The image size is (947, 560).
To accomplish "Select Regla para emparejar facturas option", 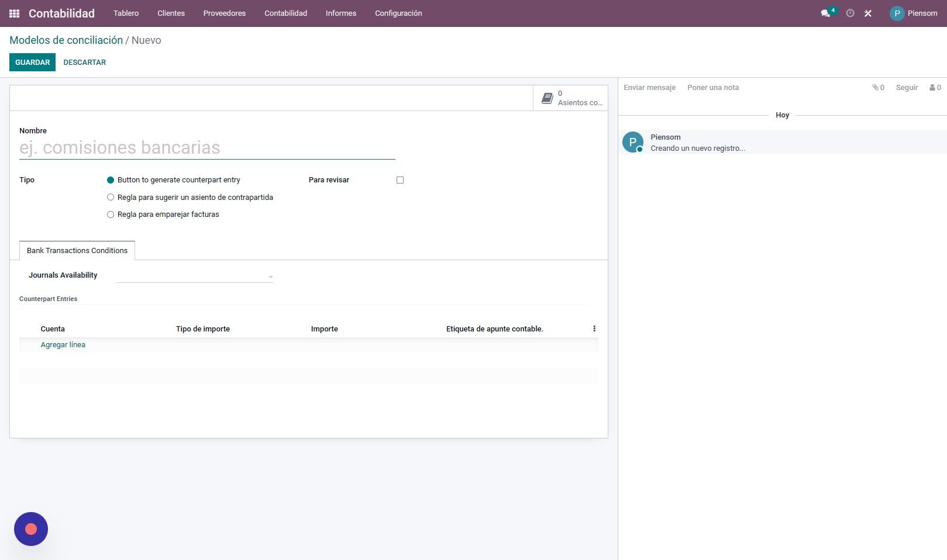I will (111, 215).
